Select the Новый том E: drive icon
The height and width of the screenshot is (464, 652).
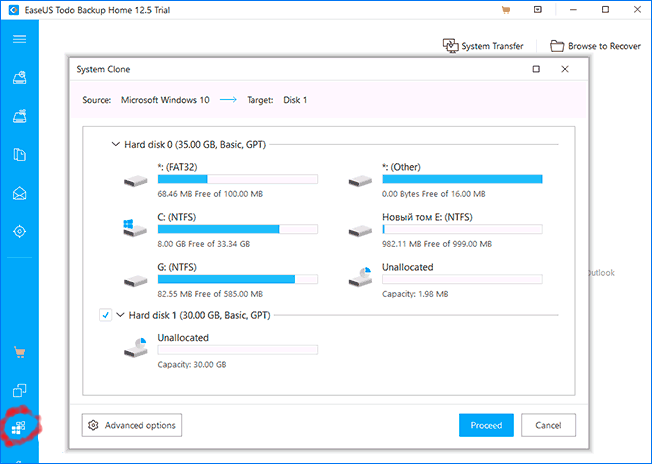coord(360,231)
